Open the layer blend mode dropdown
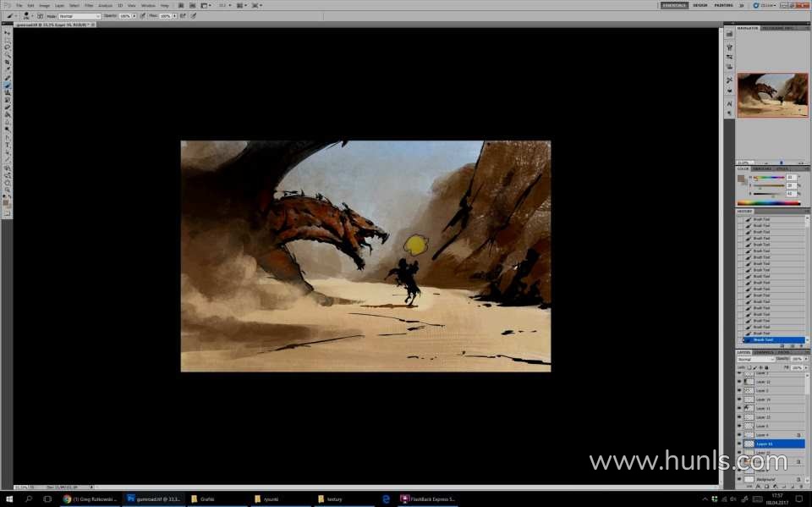Viewport: 812px width, 507px height. pyautogui.click(x=756, y=359)
